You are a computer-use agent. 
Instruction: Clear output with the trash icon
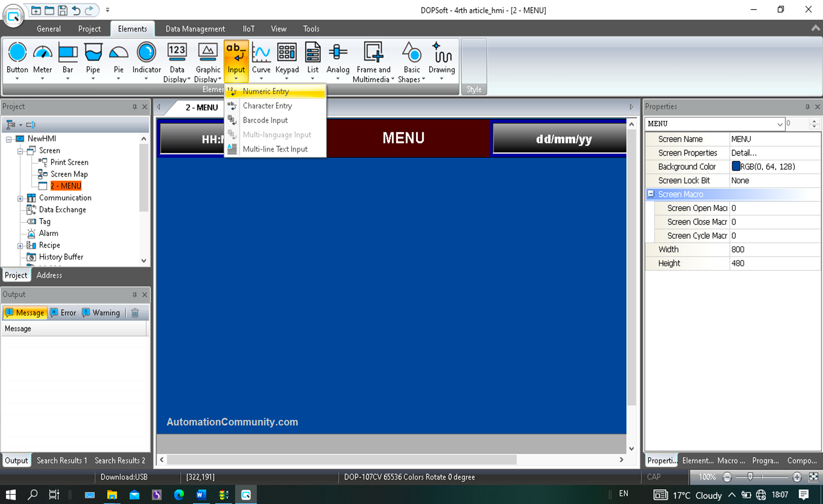[x=135, y=313]
